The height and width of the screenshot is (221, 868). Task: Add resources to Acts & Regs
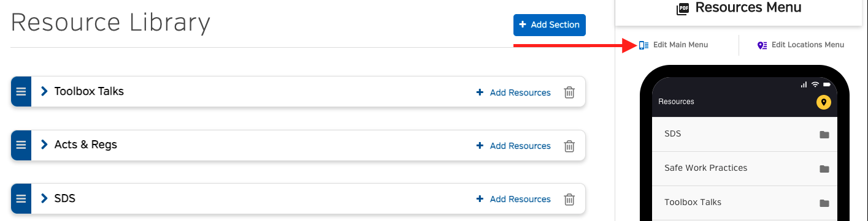pyautogui.click(x=513, y=146)
